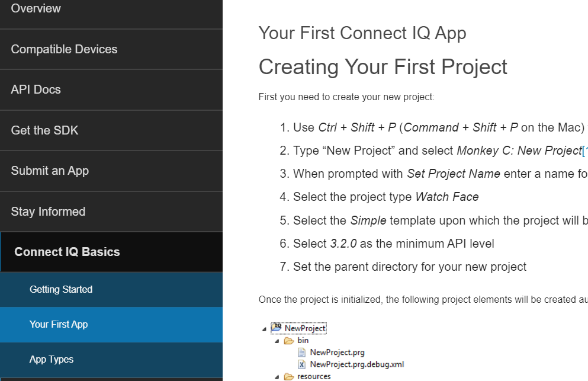Select the NewProject.prg.debug.xml file name
Image resolution: width=588 pixels, height=381 pixels.
coord(356,364)
